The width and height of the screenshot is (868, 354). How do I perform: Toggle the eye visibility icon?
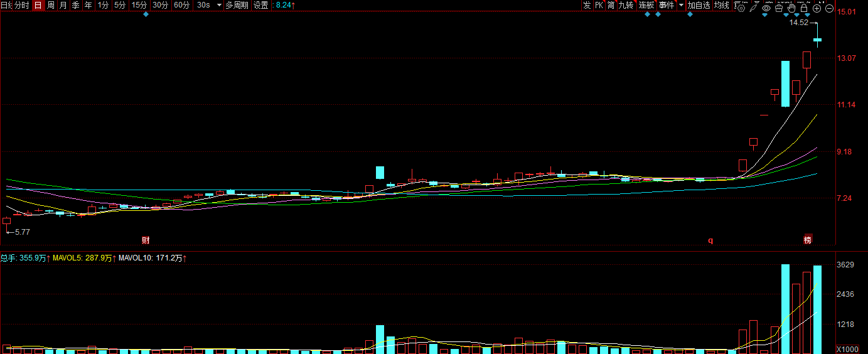[x=766, y=8]
